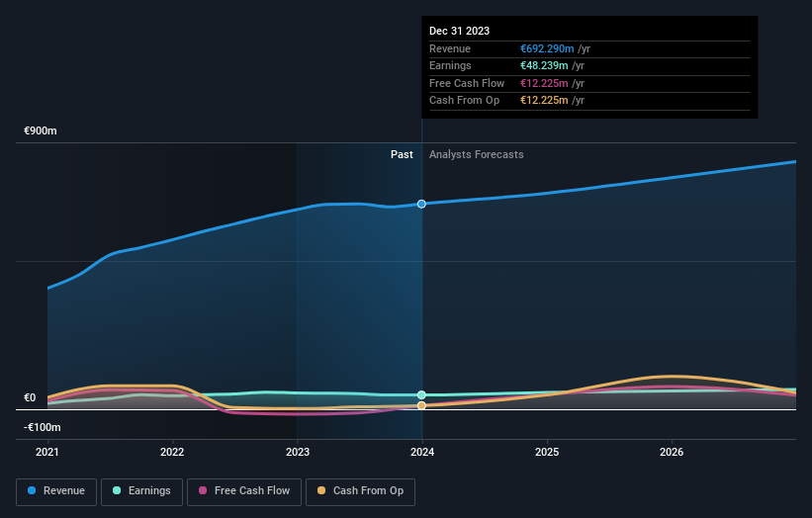
Task: Click the Revenue row label in tooltip
Action: (x=450, y=48)
